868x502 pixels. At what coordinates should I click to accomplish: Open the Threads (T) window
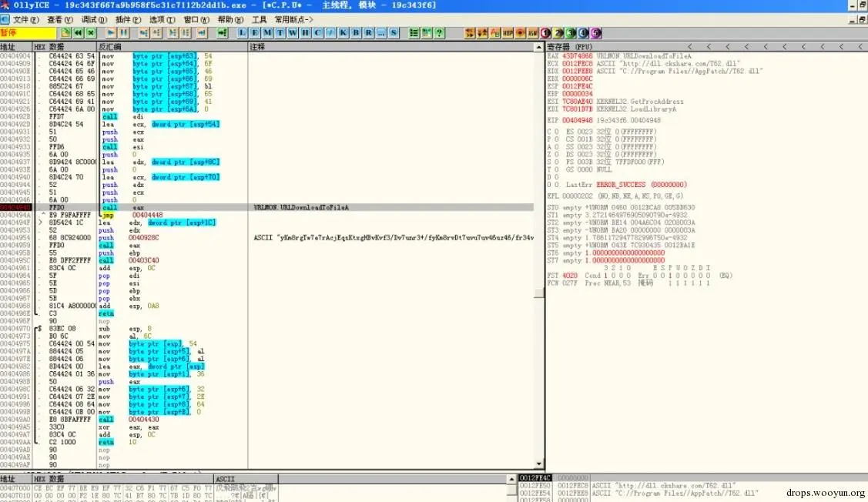280,32
